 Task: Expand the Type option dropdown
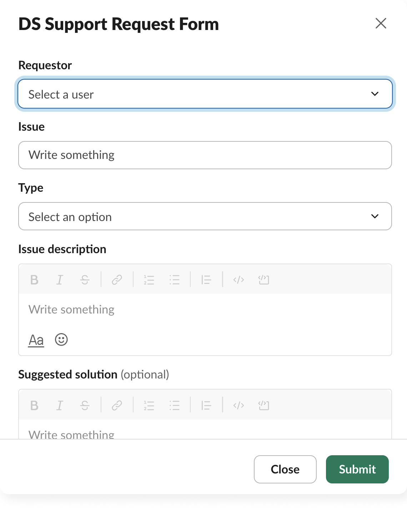pos(205,216)
